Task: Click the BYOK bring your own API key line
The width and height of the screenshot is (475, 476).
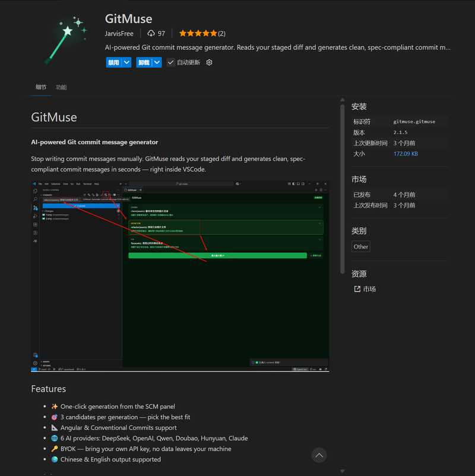Action: point(146,449)
